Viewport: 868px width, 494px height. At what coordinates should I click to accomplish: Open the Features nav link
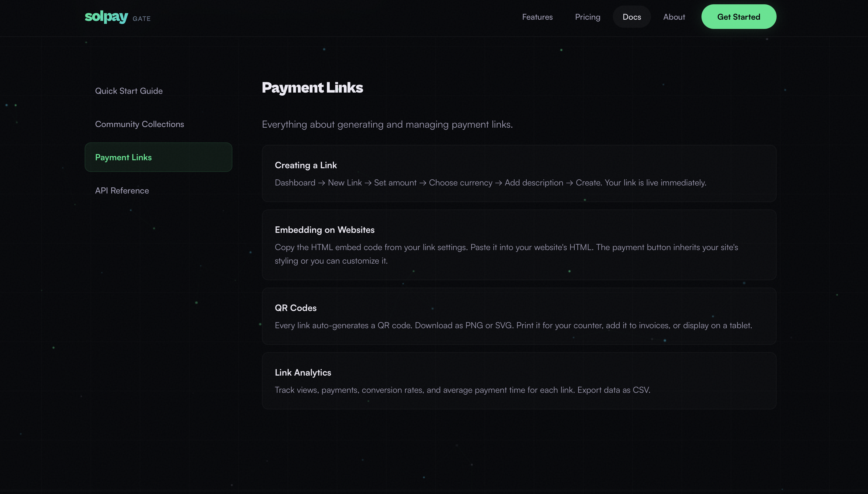click(537, 17)
